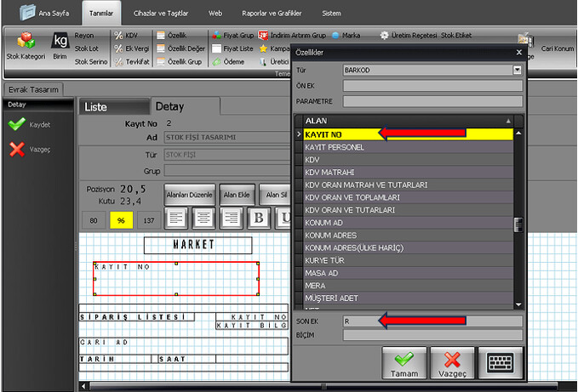Click Alanları Düzenle button

click(190, 195)
